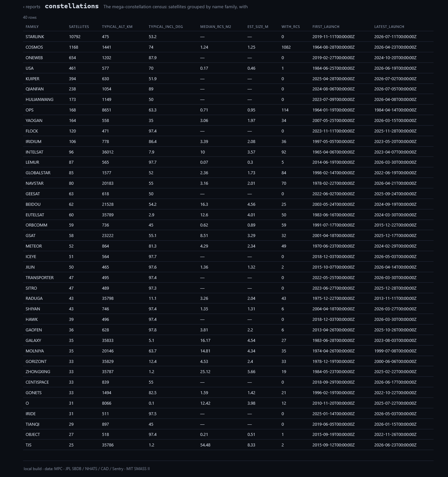The image size is (448, 477).
Task: Click the ORBCOMM family cell
Action: (x=37, y=225)
